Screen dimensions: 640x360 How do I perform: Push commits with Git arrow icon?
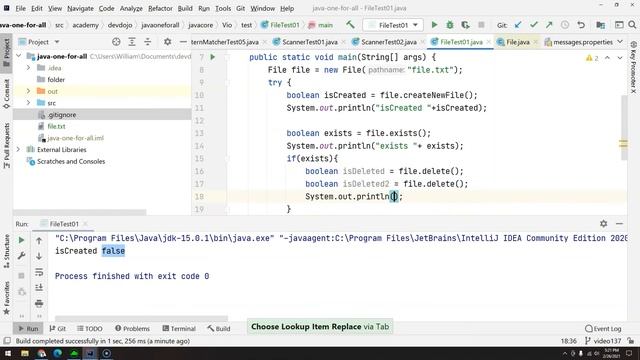(x=549, y=25)
